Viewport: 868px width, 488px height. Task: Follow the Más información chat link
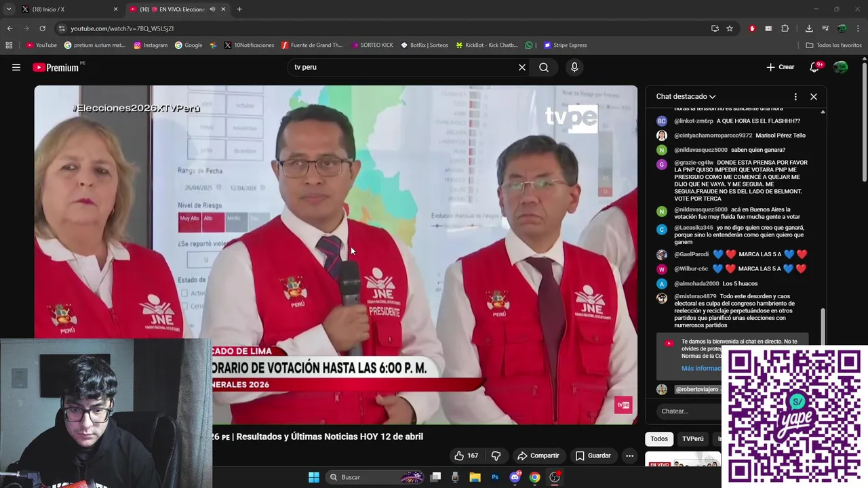(702, 368)
